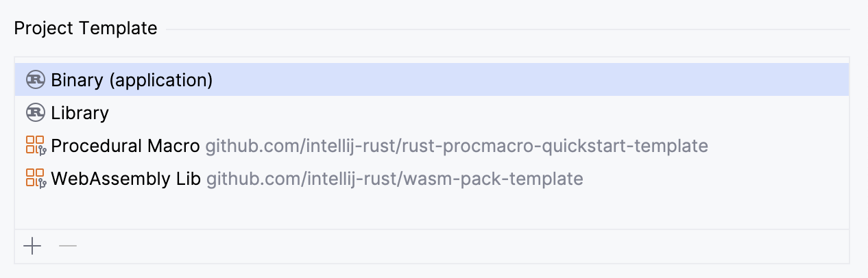Click the wasm-pack-template GitHub URL text
This screenshot has width=868, height=278.
395,179
